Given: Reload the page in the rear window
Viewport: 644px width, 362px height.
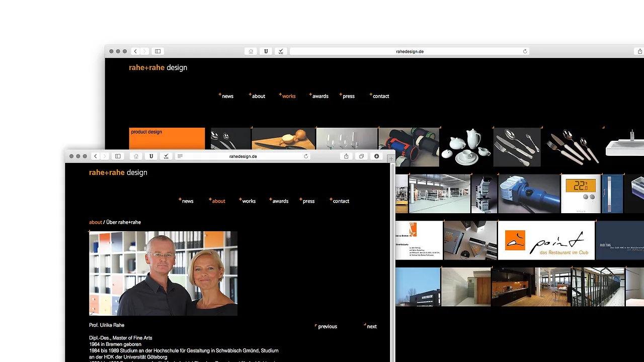Looking at the screenshot, I should coord(525,51).
